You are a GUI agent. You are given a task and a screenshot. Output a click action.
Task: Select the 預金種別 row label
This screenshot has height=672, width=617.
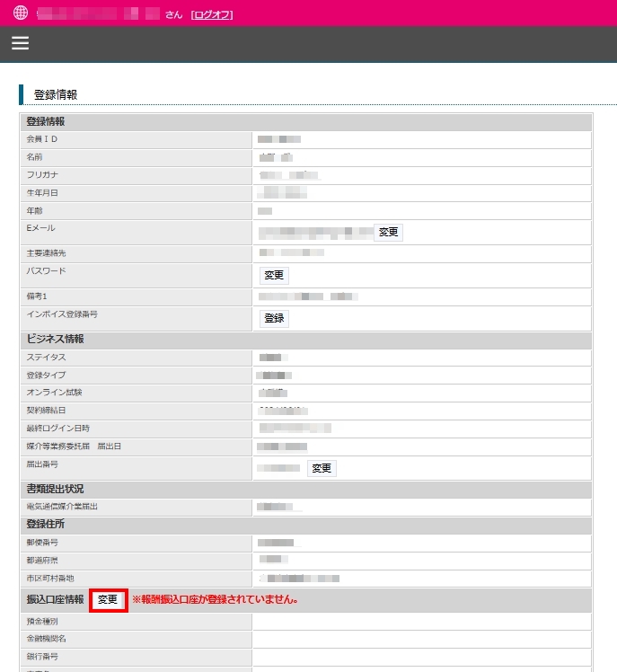pyautogui.click(x=42, y=622)
